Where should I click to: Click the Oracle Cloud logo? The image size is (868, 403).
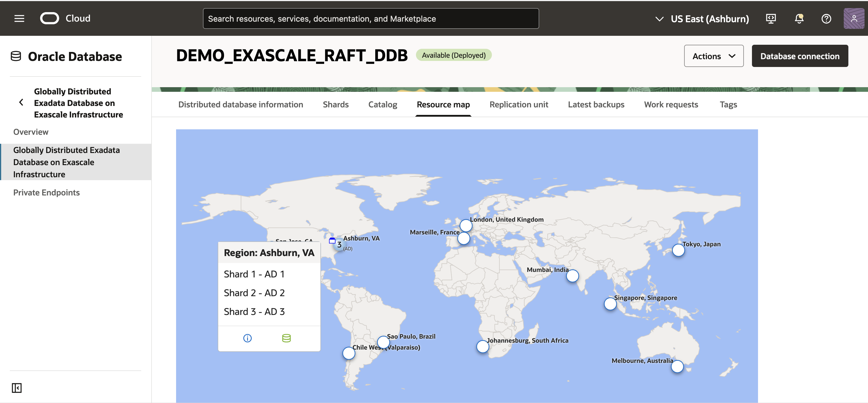coord(50,18)
